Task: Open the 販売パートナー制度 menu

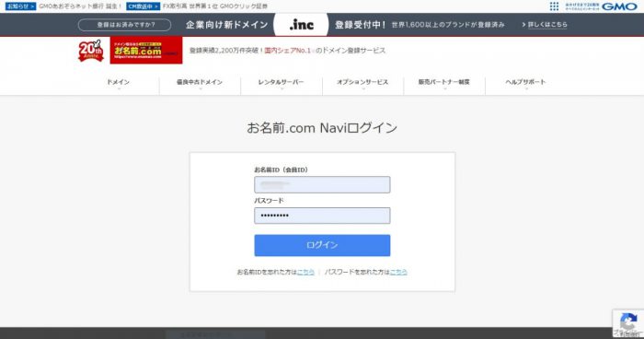Action: pos(444,82)
